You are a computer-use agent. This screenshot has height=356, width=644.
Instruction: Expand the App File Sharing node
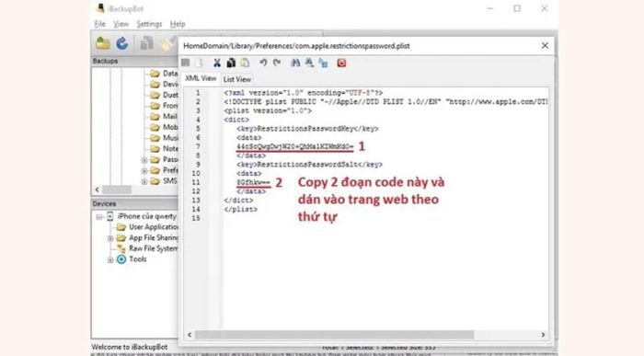click(x=110, y=238)
